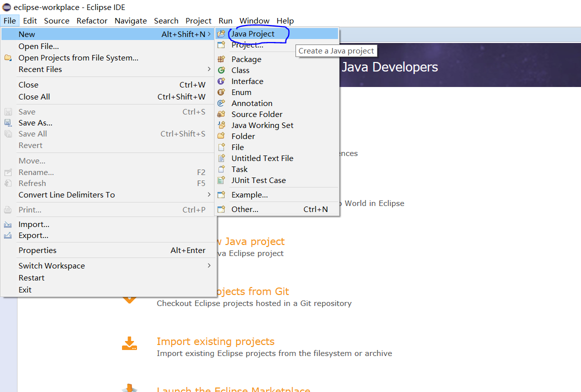
Task: Choose Untitled Text File entry
Action: click(277, 158)
